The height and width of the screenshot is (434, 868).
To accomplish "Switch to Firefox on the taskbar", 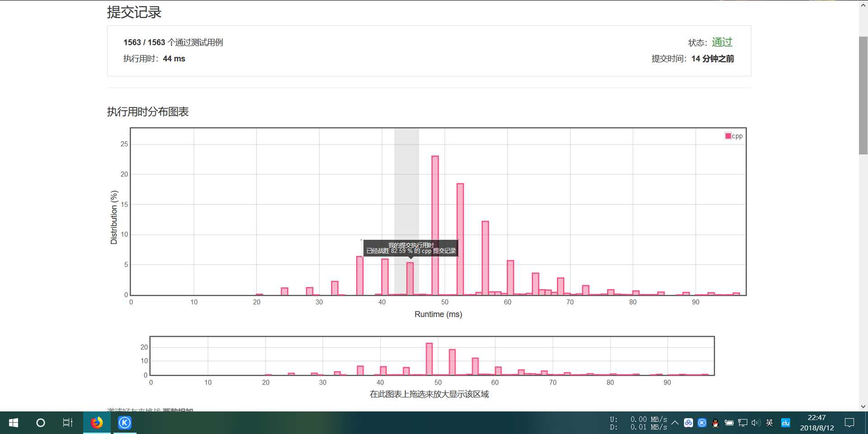I will (x=97, y=423).
